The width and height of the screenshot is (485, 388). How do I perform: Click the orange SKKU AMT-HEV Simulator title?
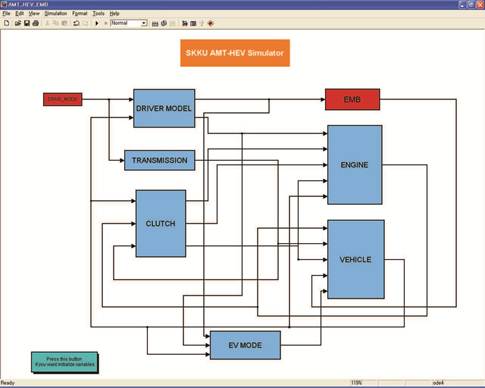[x=235, y=53]
